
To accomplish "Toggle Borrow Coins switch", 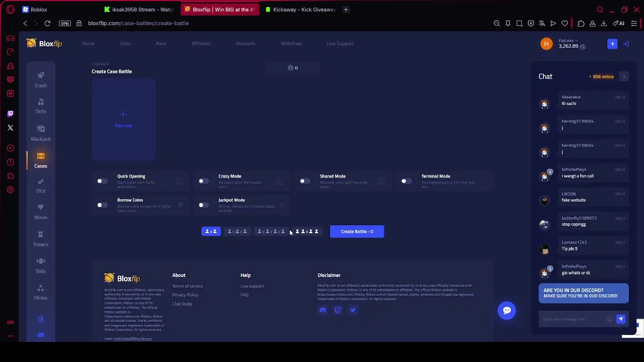I will tap(102, 205).
